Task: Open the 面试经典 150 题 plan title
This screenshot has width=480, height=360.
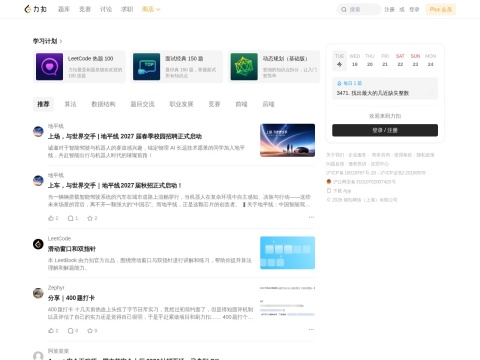Action: pyautogui.click(x=184, y=59)
